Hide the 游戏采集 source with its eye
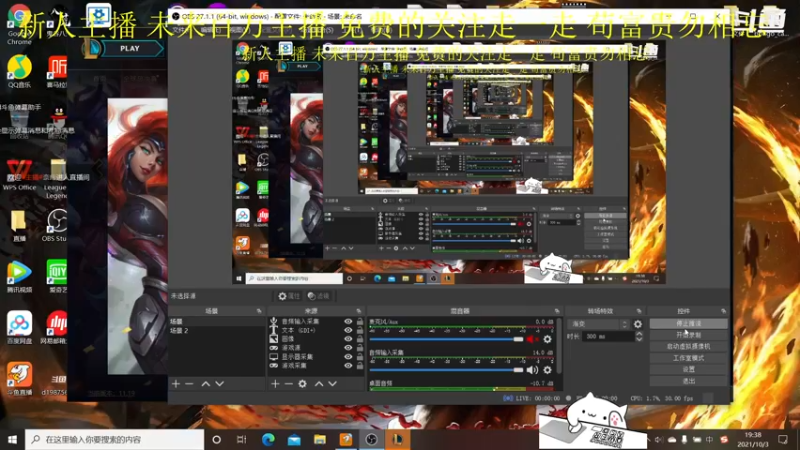 348,365
